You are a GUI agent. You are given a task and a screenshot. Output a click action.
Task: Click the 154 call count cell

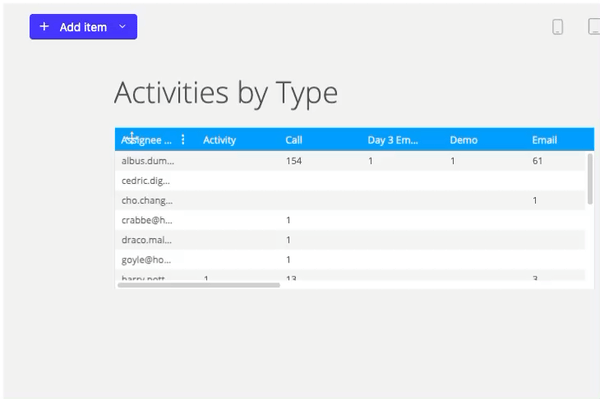tap(294, 161)
